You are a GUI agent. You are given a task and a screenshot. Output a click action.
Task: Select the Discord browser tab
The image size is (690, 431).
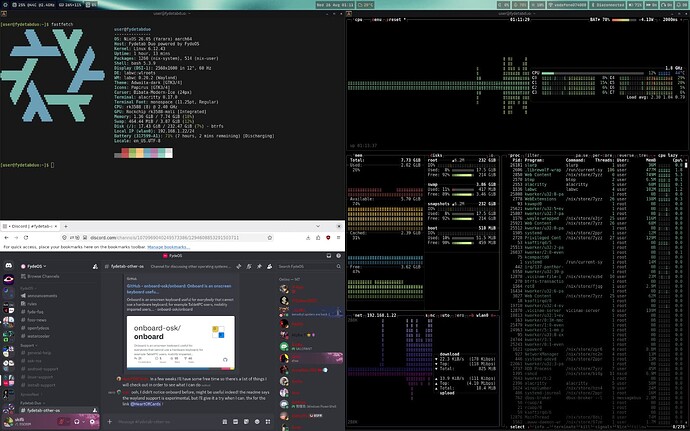click(x=30, y=226)
